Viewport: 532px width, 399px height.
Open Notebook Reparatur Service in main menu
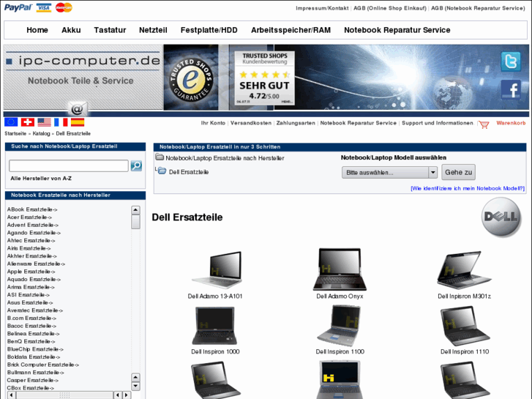tap(397, 30)
